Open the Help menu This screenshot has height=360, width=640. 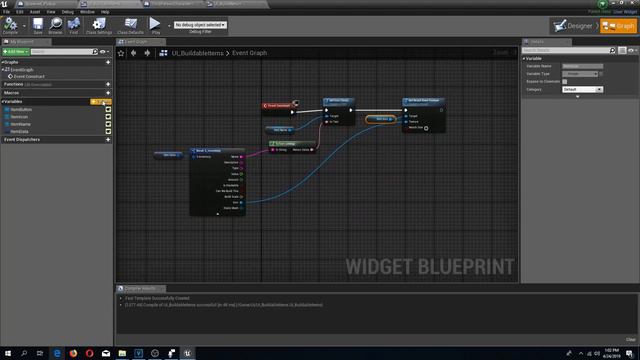click(x=105, y=12)
